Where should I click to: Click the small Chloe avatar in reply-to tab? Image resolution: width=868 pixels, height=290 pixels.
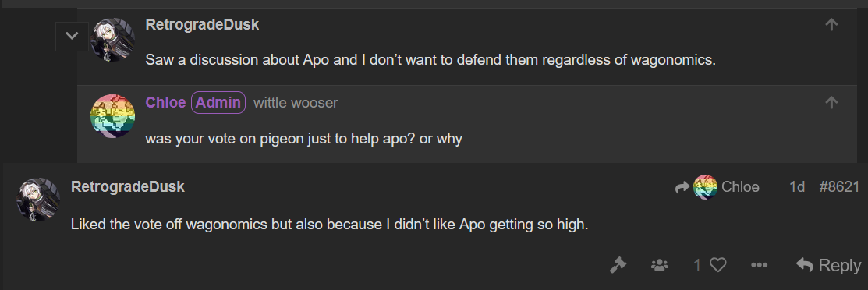705,187
